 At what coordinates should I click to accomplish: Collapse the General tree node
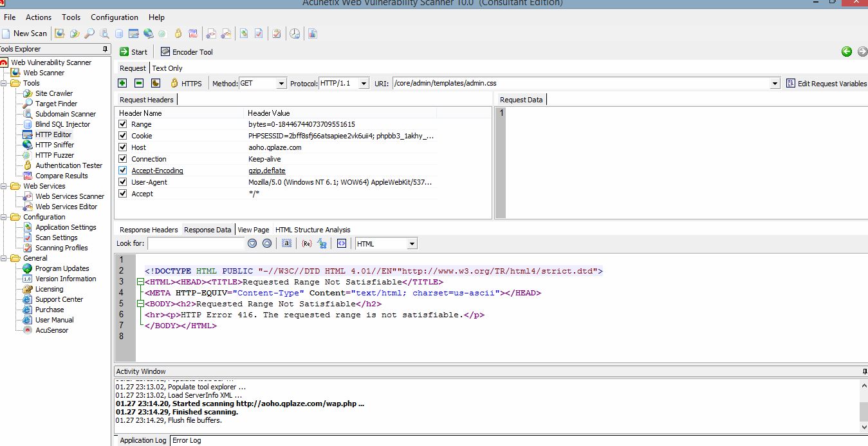click(x=4, y=258)
